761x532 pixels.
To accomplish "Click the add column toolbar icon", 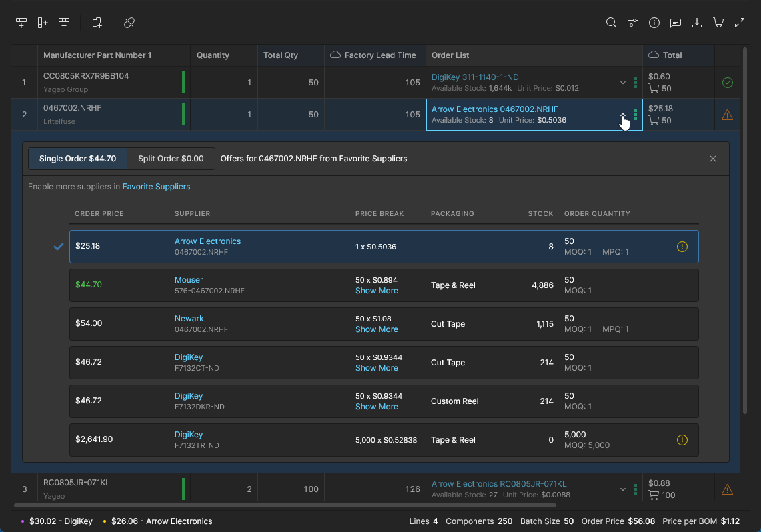I will pos(43,23).
